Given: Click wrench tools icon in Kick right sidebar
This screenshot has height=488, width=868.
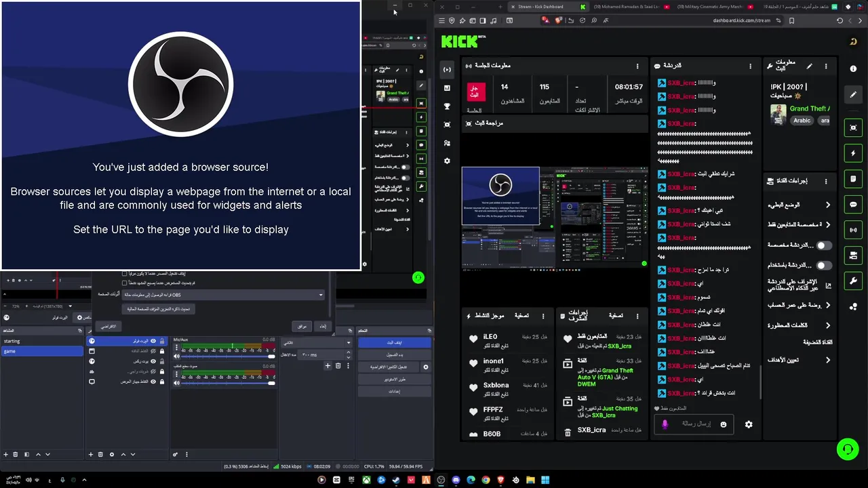Looking at the screenshot, I should tap(853, 281).
